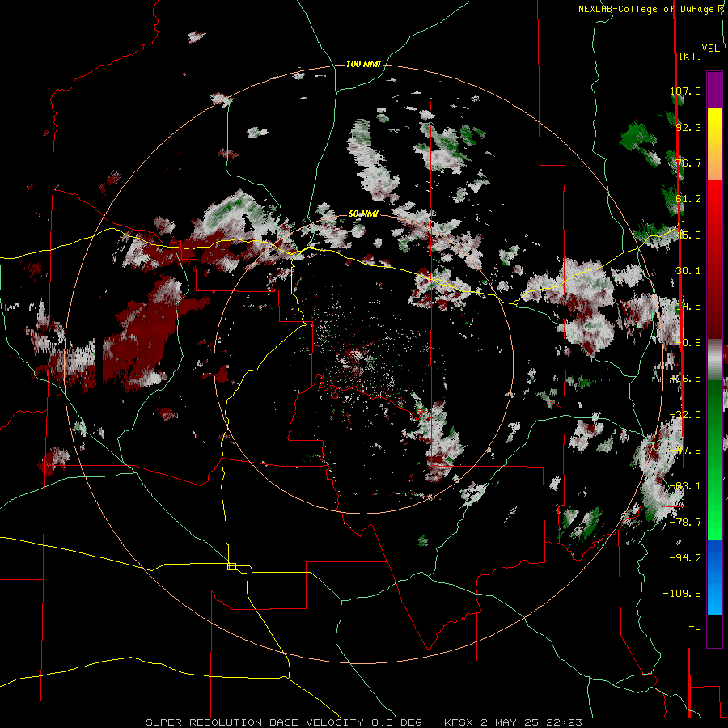This screenshot has width=728, height=728.
Task: Click the -109.8 velocity scale value
Action: (682, 594)
